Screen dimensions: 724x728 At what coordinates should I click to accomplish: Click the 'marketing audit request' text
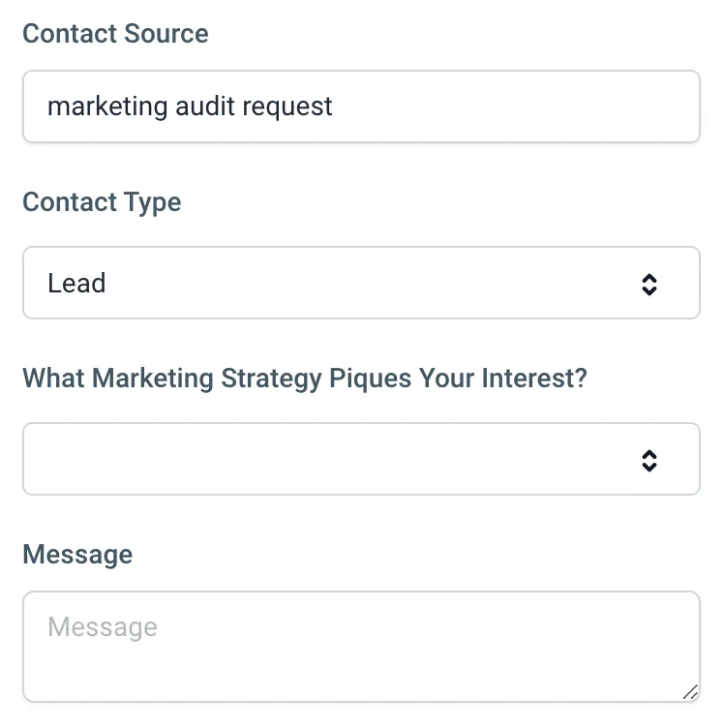190,106
